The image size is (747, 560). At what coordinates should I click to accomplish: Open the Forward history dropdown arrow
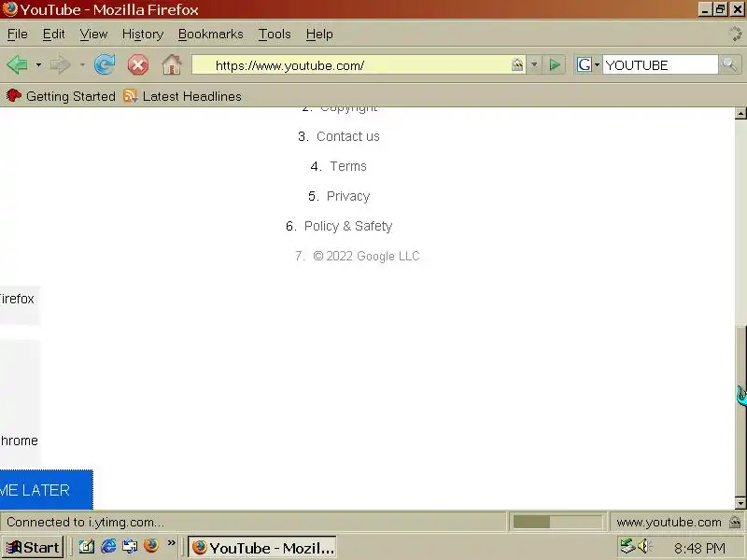pyautogui.click(x=82, y=64)
